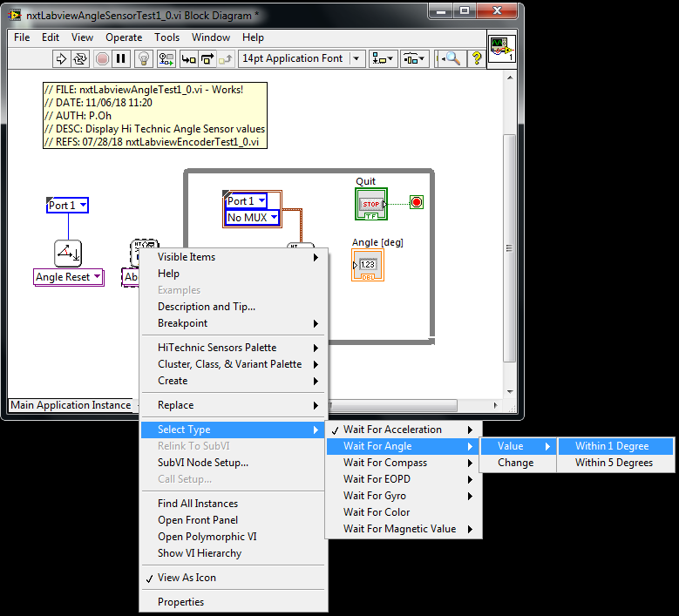Toggle View As Icon checkmark
This screenshot has width=679, height=616.
(x=234, y=578)
